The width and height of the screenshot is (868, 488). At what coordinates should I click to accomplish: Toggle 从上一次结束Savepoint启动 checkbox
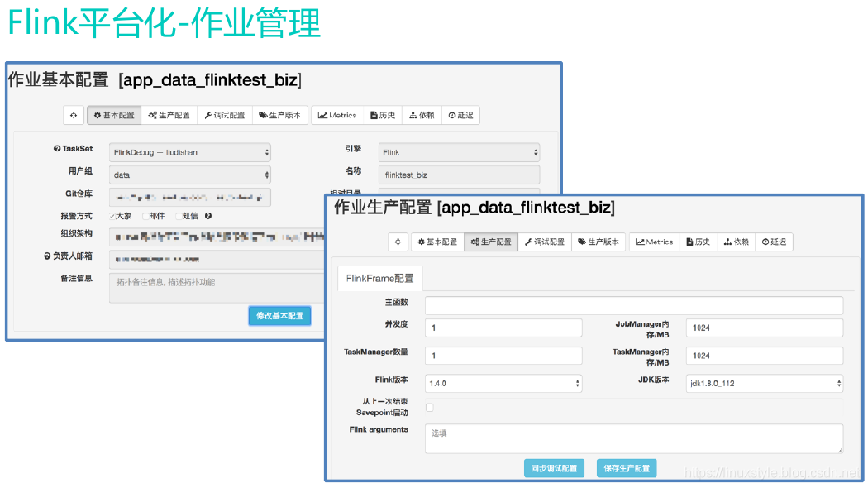[430, 408]
